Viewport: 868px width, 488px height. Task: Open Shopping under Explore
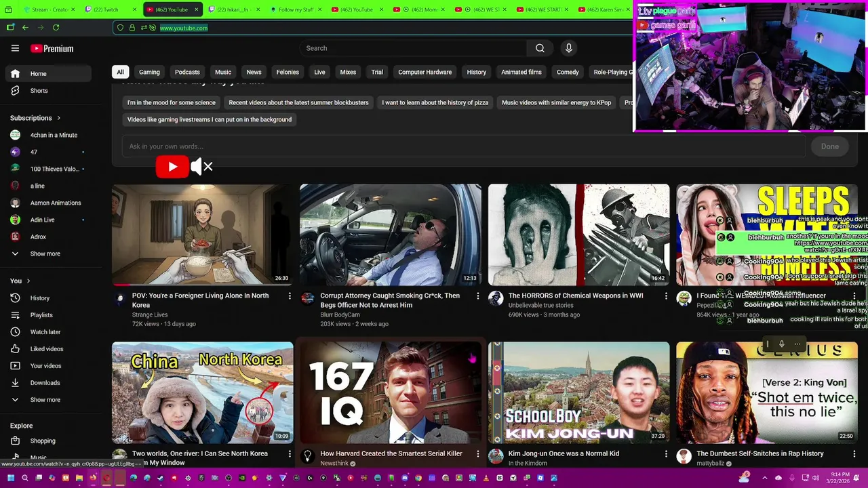(47, 441)
